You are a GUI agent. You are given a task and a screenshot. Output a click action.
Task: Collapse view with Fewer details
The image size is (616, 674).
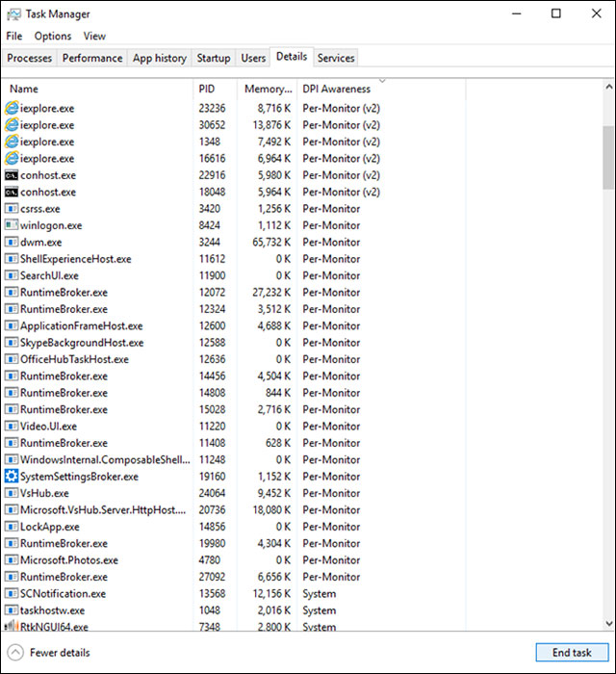click(49, 653)
